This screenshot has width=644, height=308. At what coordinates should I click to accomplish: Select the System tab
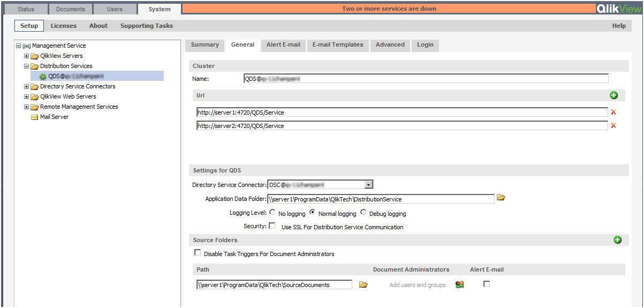tap(160, 9)
